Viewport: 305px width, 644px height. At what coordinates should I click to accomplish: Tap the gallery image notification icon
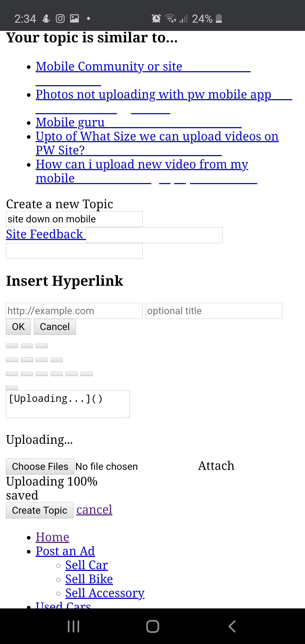point(74,18)
